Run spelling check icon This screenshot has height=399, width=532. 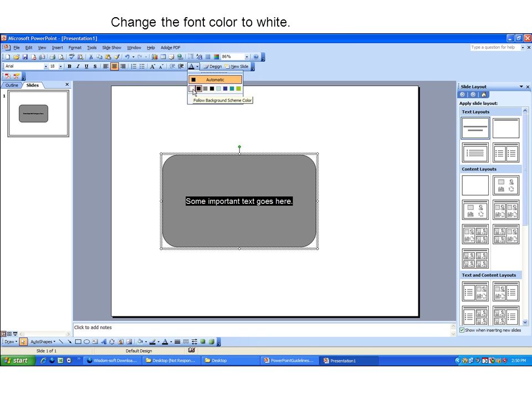(72, 57)
